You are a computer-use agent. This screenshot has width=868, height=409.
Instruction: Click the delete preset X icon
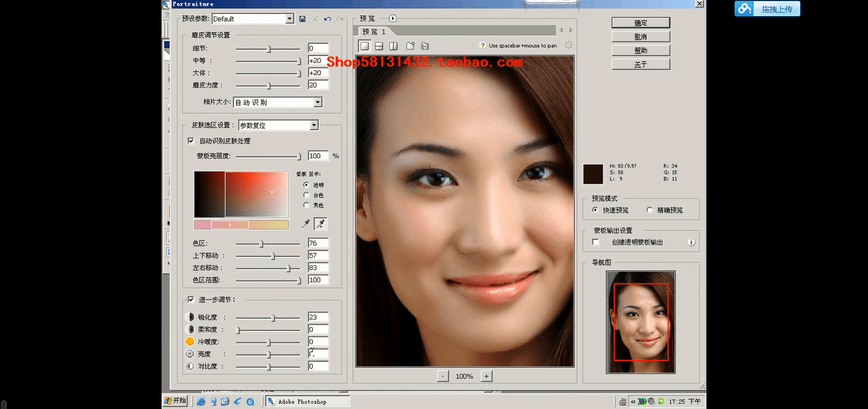click(x=315, y=19)
